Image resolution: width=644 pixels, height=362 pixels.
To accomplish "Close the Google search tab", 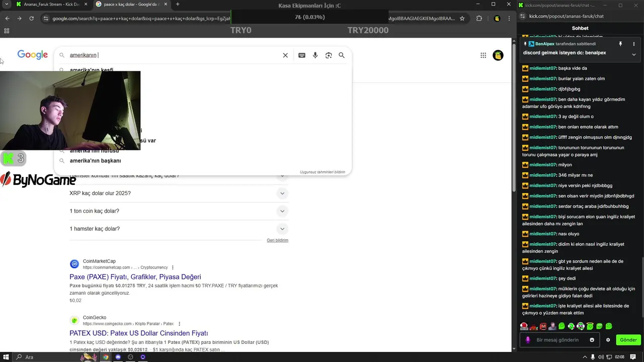I will pos(166,4).
